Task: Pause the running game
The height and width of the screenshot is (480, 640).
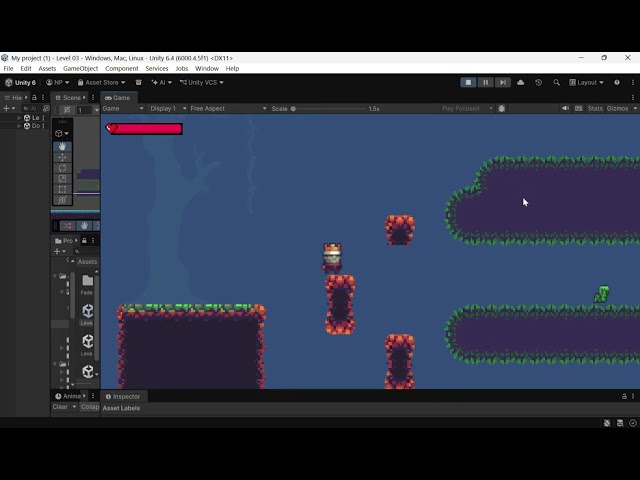Action: (x=485, y=82)
